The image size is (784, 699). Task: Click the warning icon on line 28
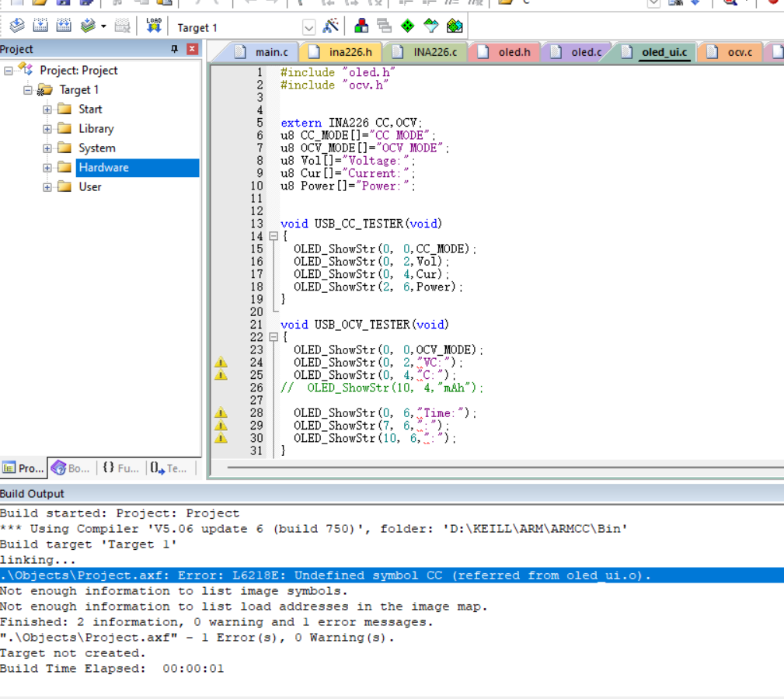[221, 413]
